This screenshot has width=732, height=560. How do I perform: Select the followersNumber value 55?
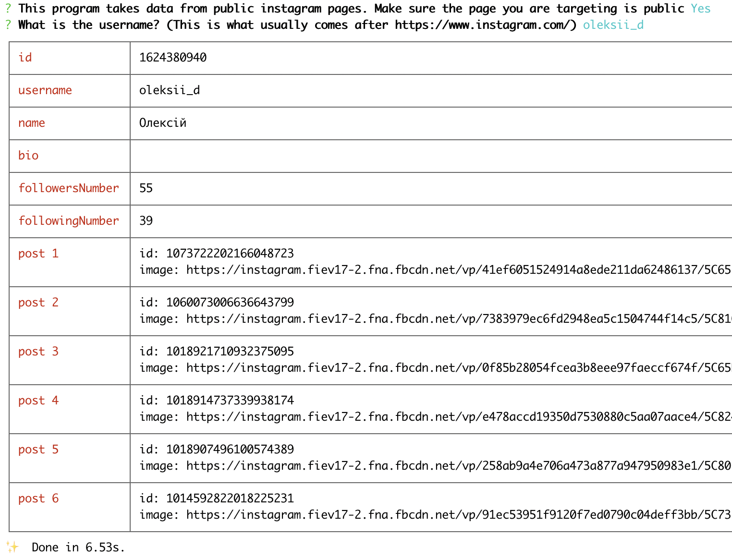click(146, 188)
